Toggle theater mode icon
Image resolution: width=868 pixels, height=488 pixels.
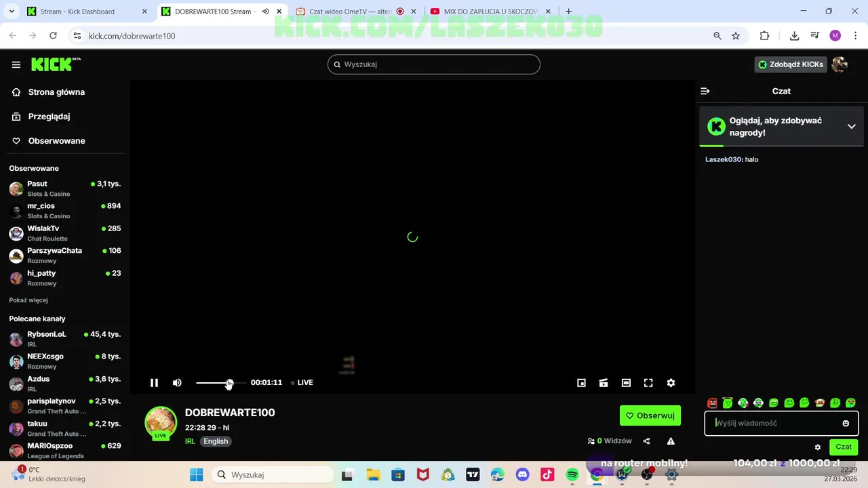click(626, 383)
